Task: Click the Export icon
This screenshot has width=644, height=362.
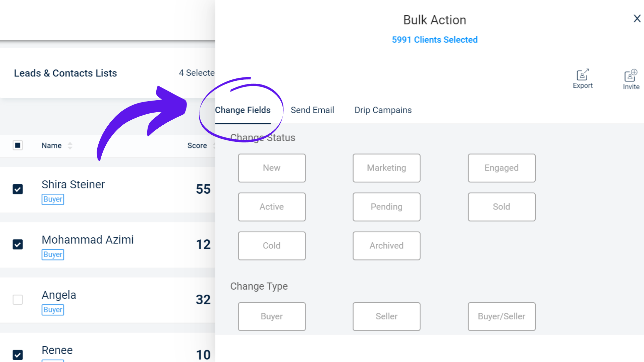Action: click(583, 74)
